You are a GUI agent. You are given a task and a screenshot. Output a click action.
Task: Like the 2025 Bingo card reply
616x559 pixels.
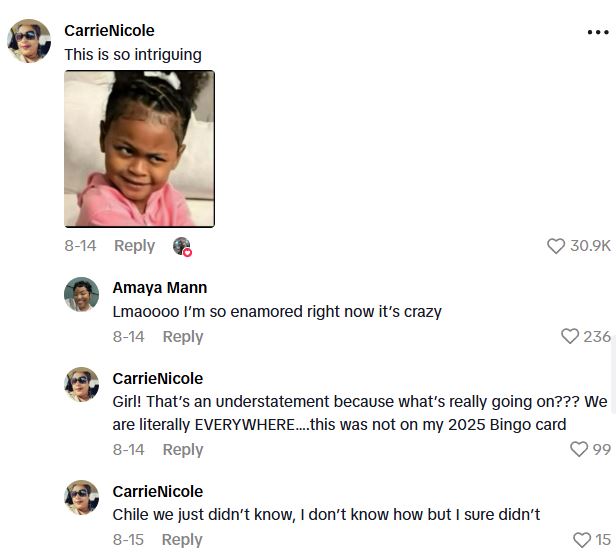[577, 450]
